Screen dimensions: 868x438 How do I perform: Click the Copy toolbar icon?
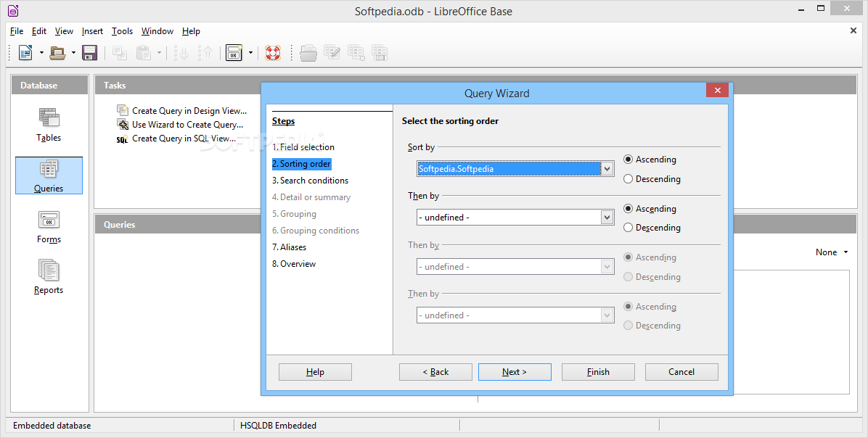120,53
